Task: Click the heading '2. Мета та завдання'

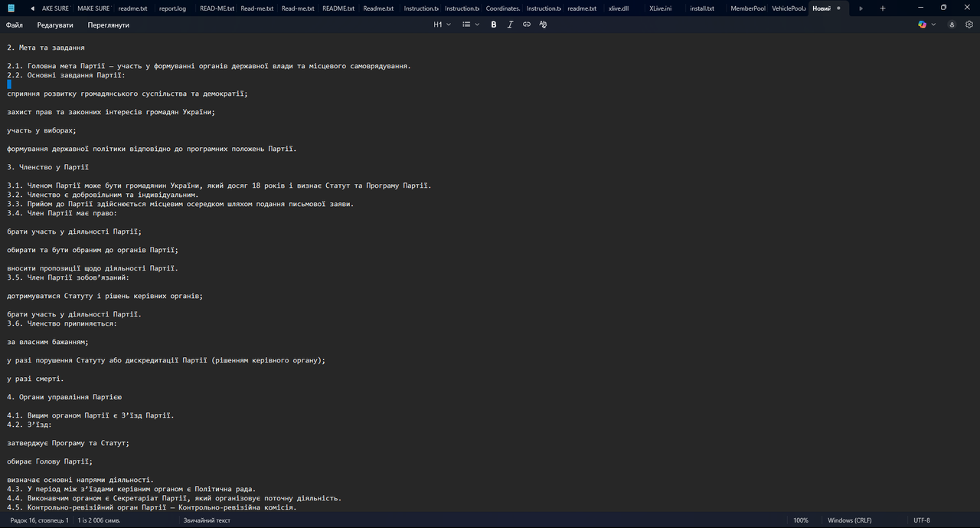Action: [45, 48]
